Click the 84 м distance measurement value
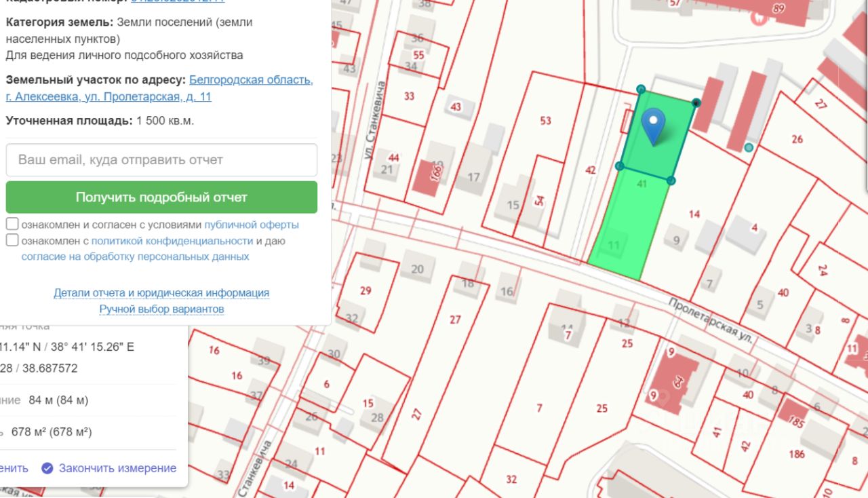868x498 pixels. [x=58, y=400]
